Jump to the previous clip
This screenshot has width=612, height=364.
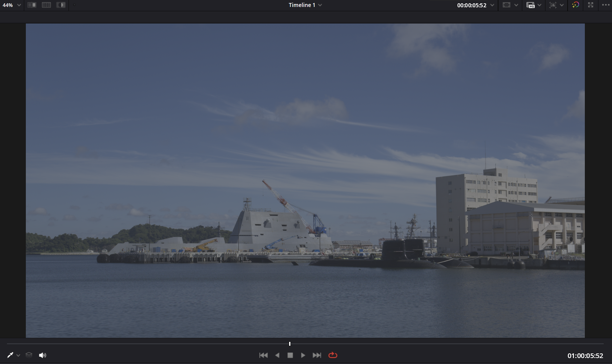click(264, 355)
